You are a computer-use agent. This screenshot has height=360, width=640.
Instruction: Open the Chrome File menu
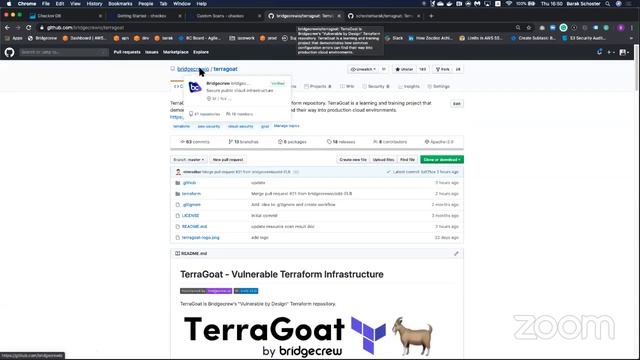46,4
